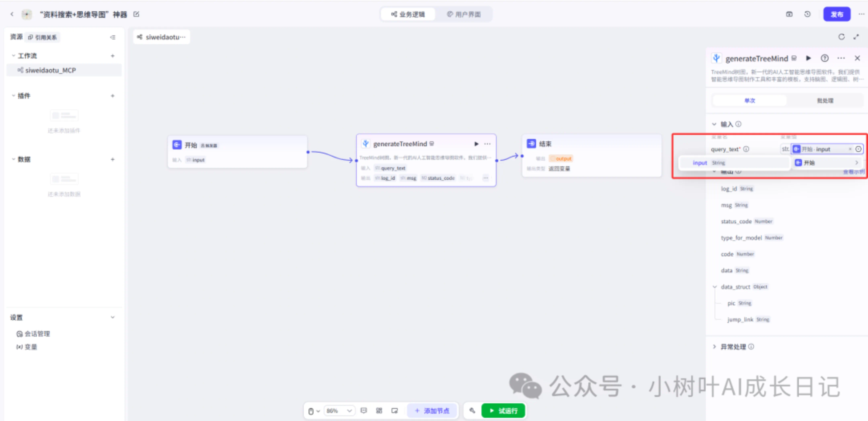Clear the 开始-input variable reference
868x421 pixels.
coord(850,149)
